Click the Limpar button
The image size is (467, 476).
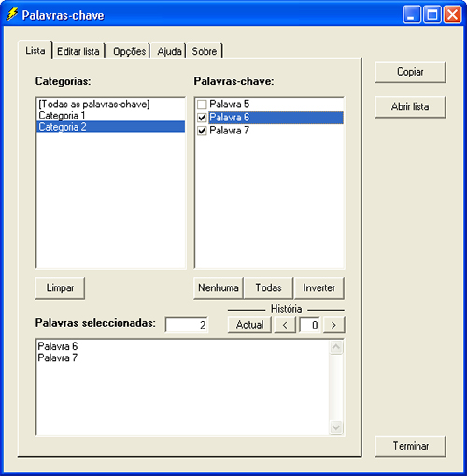coord(60,287)
